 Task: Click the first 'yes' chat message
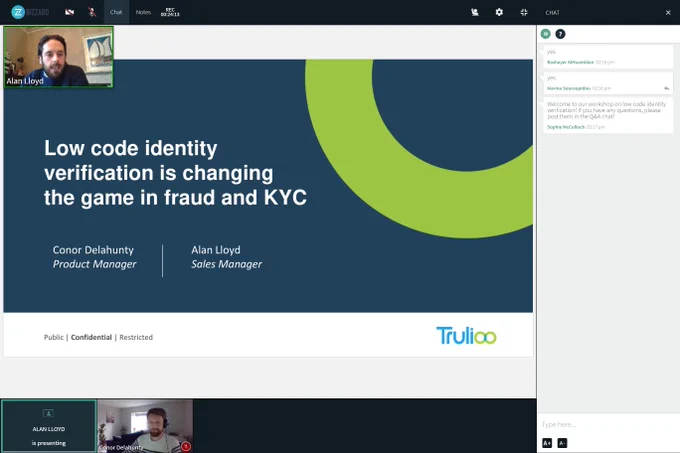coord(608,57)
